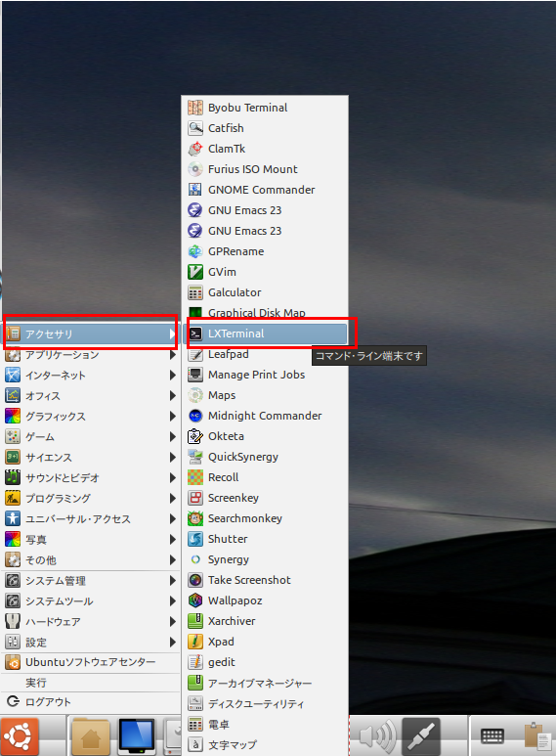556x756 pixels.
Task: Click the LXTerminal icon
Action: coord(195,334)
